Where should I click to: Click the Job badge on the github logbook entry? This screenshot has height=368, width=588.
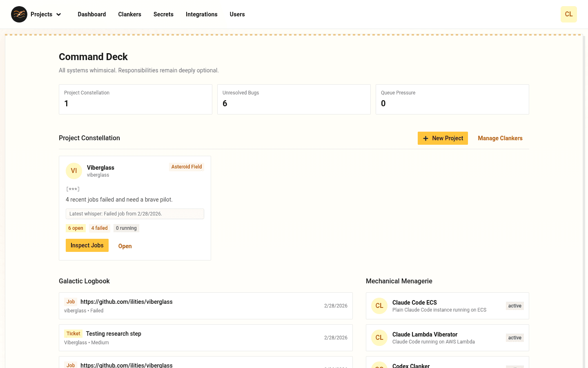click(71, 301)
